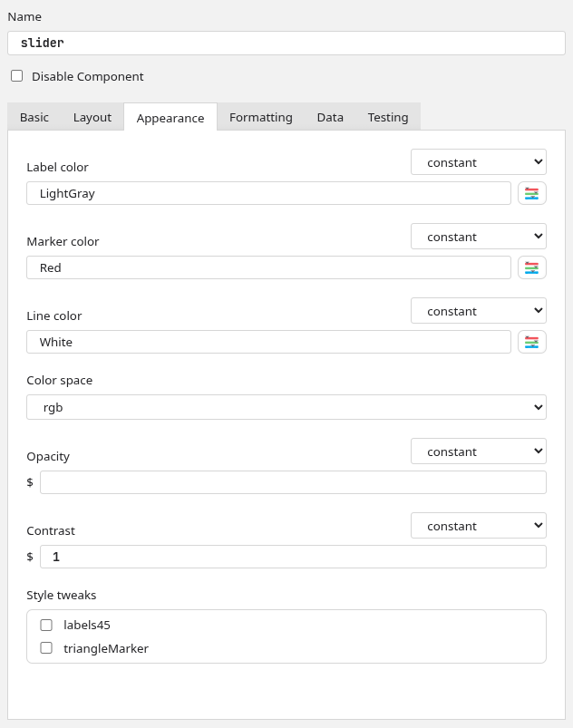The height and width of the screenshot is (728, 573).
Task: Select the Appearance tab
Action: pos(170,118)
